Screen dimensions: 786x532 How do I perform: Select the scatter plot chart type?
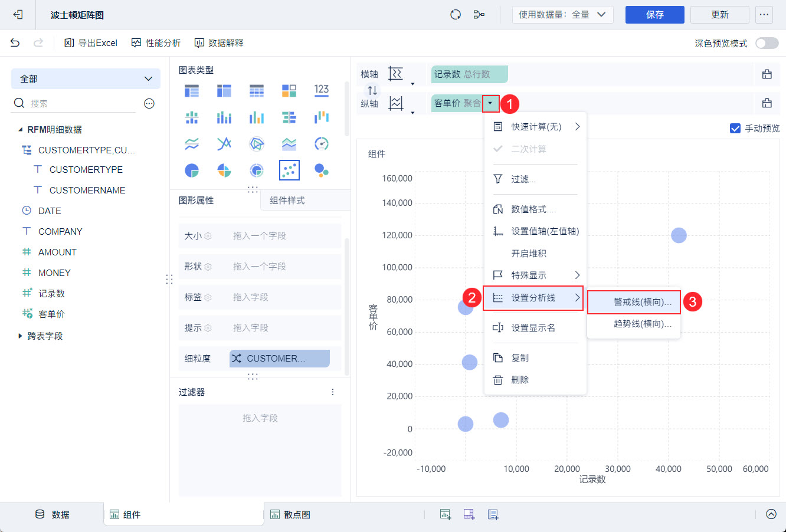289,170
